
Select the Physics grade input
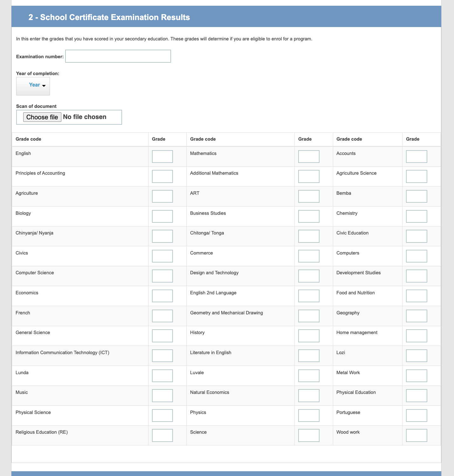click(308, 416)
